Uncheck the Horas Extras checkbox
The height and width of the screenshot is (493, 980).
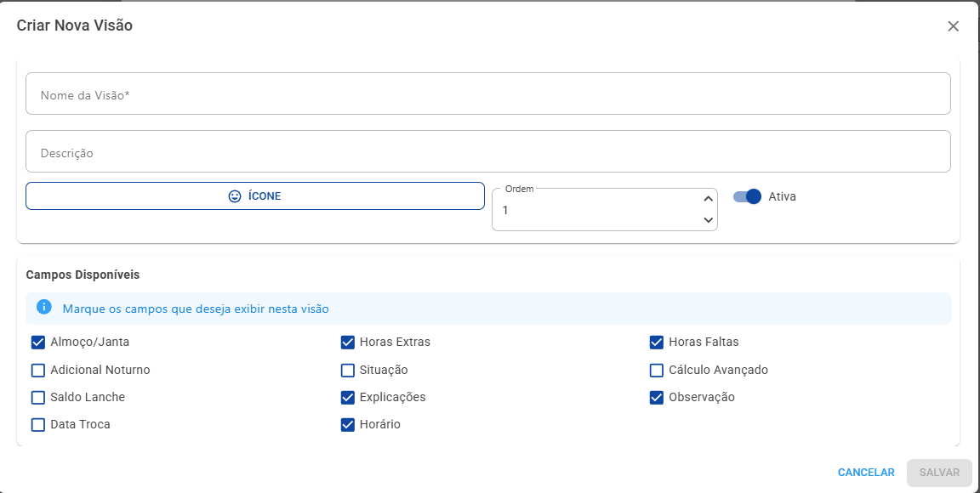point(347,343)
